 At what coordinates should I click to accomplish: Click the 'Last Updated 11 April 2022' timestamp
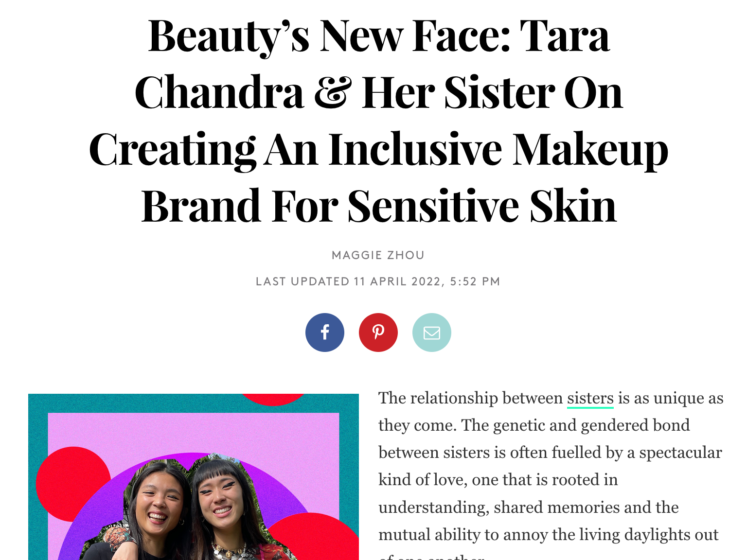[378, 281]
